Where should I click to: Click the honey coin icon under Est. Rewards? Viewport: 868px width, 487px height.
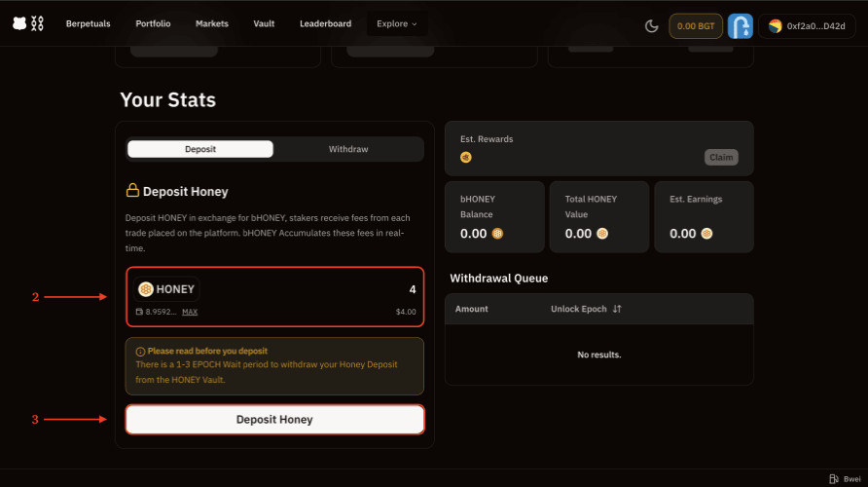466,157
